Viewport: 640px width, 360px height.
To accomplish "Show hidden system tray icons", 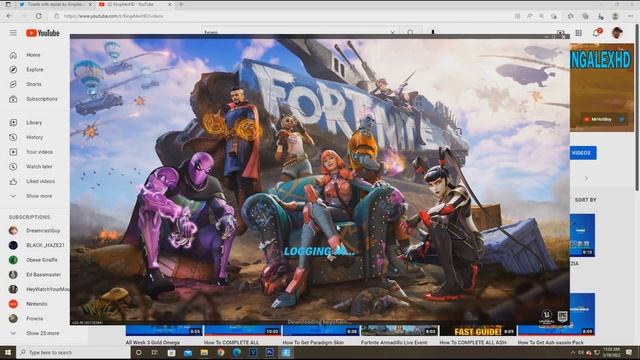I will tap(573, 353).
